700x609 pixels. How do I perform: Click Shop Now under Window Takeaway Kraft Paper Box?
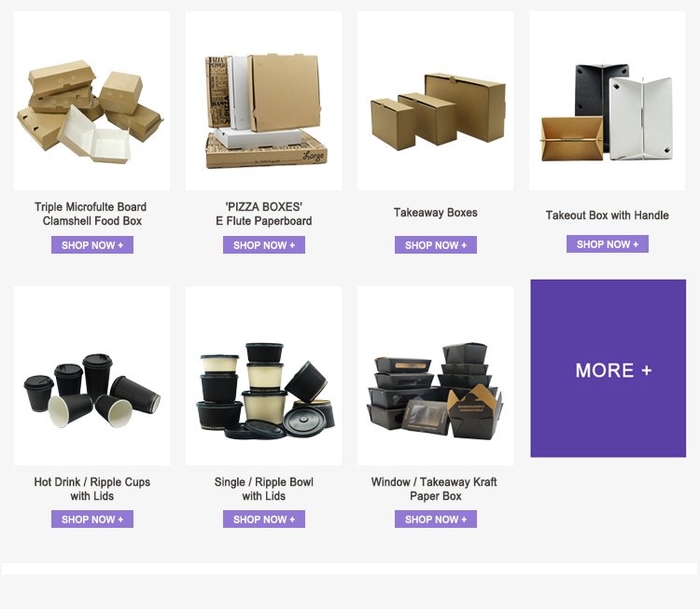(x=436, y=519)
